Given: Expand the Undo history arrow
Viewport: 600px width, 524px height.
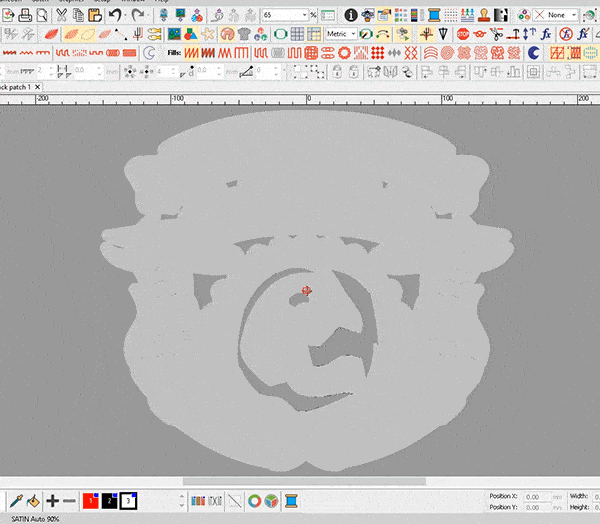Looking at the screenshot, I should coord(125,15).
